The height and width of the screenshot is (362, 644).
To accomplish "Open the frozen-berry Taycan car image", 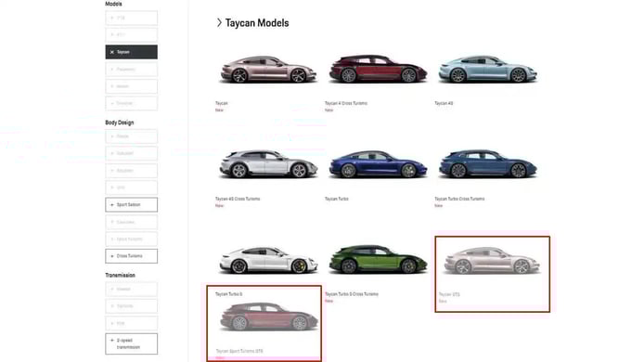I will (x=268, y=69).
